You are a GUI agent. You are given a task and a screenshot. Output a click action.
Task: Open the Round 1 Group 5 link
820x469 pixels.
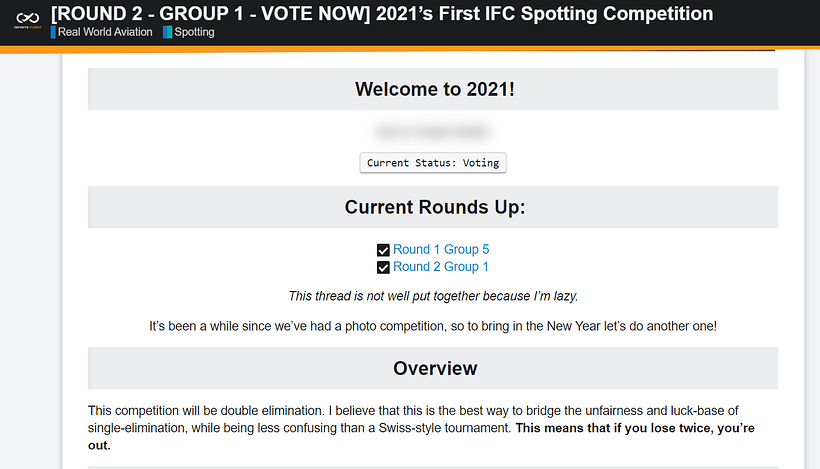[441, 250]
